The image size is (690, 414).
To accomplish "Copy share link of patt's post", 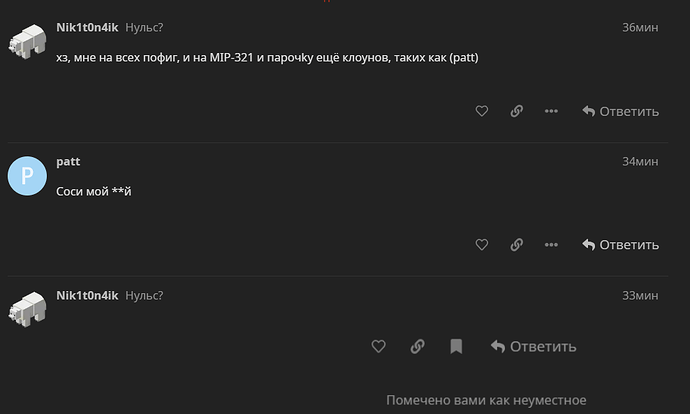I will 517,244.
